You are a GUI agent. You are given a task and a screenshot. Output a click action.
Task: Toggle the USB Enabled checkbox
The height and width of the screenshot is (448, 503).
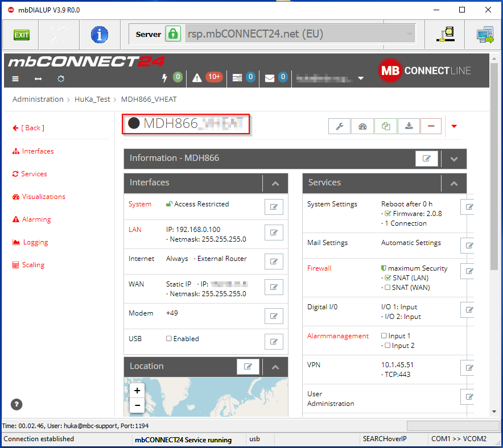pos(169,338)
